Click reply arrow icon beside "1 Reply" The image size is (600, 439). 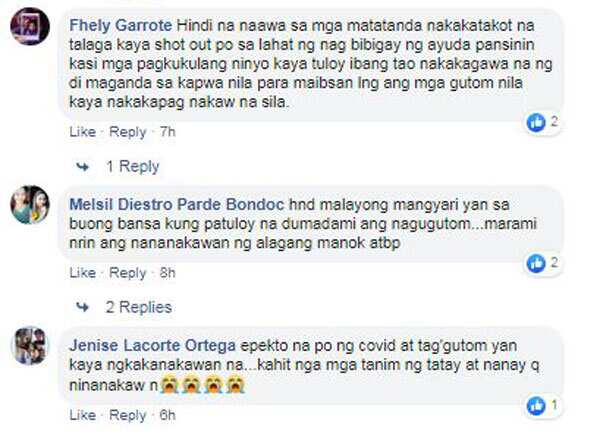[x=82, y=167]
